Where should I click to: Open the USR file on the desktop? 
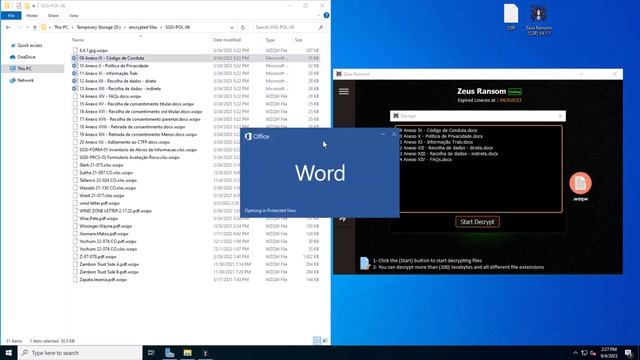[x=511, y=17]
